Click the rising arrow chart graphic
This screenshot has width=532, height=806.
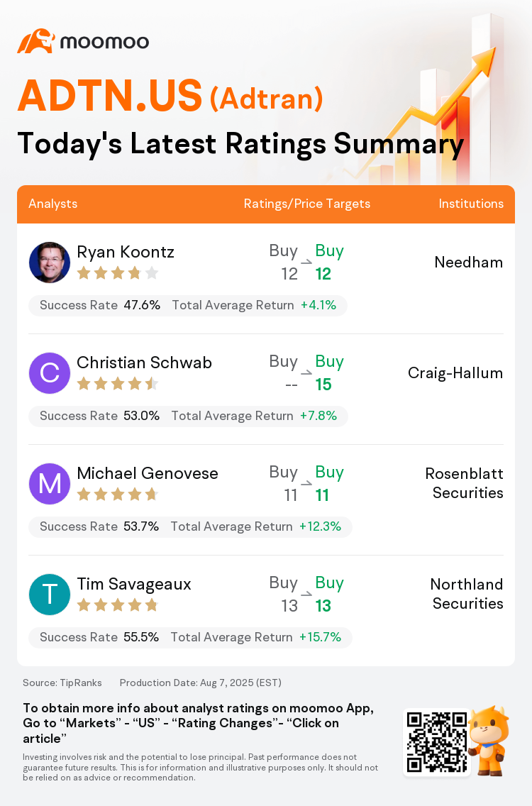[x=426, y=103]
